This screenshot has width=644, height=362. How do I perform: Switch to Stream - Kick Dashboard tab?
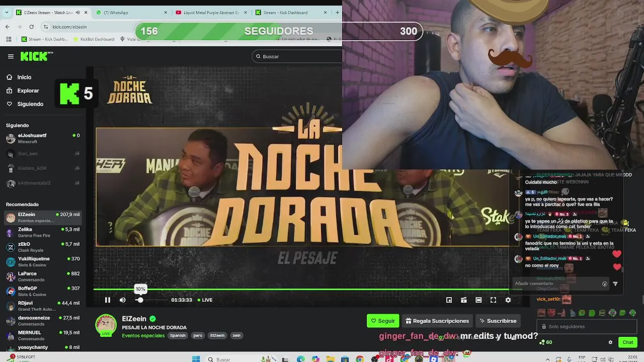pos(291,13)
